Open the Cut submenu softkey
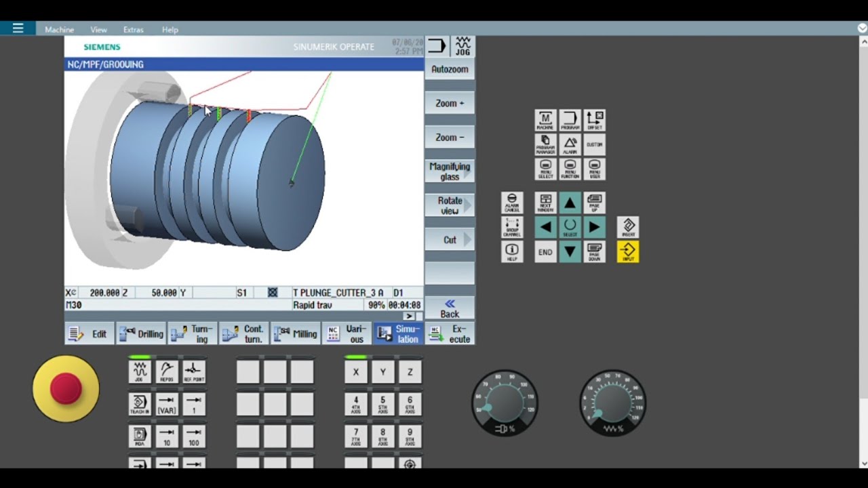 pyautogui.click(x=450, y=239)
